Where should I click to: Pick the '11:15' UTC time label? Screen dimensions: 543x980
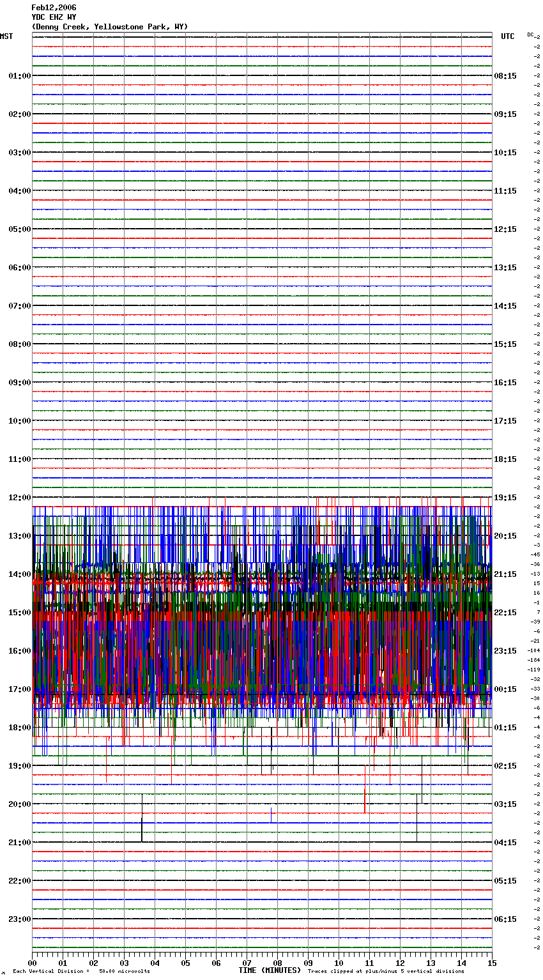click(x=505, y=191)
